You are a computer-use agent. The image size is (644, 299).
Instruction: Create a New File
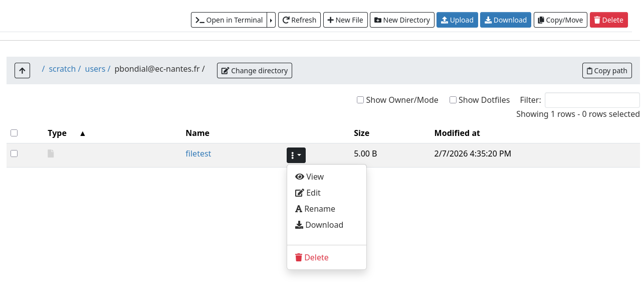tap(345, 20)
